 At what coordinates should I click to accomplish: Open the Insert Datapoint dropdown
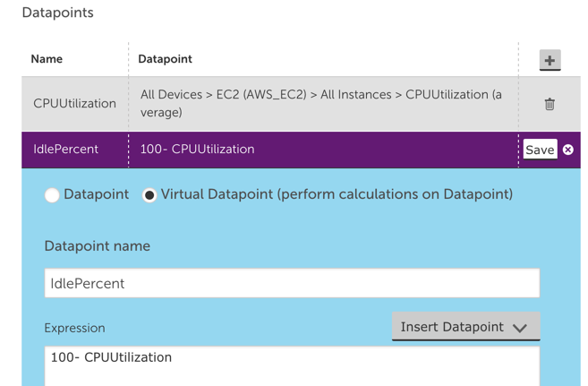(x=465, y=326)
